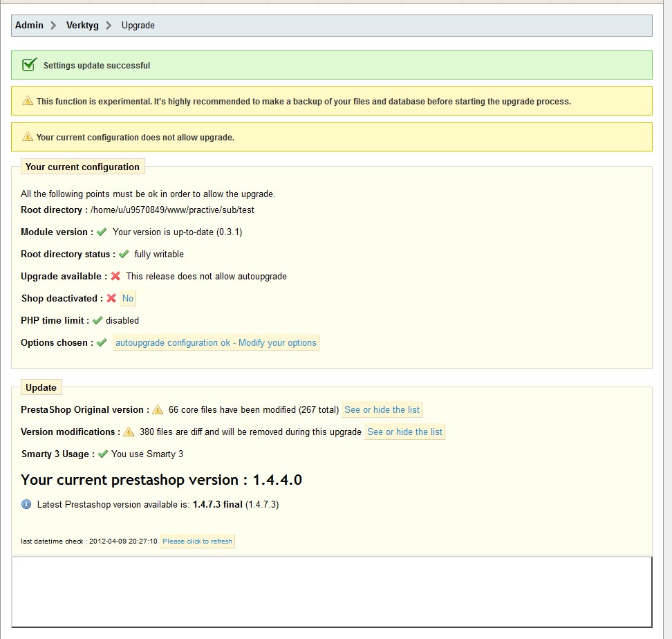This screenshot has height=639, width=672.
Task: Click the Module version green check icon
Action: point(102,232)
